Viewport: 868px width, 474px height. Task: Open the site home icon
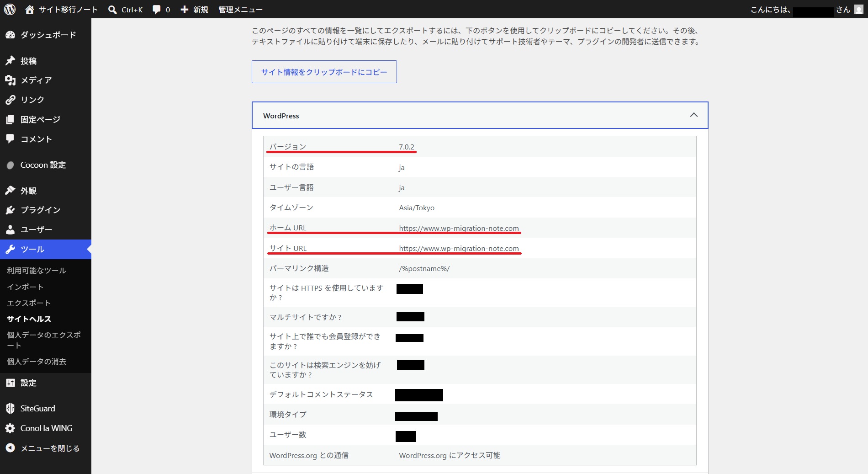(30, 9)
